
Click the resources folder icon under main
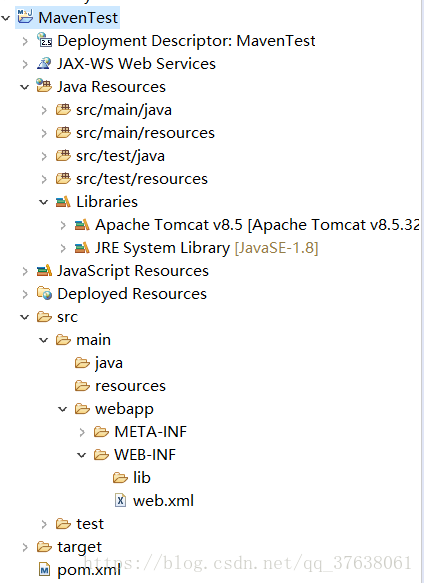[82, 386]
